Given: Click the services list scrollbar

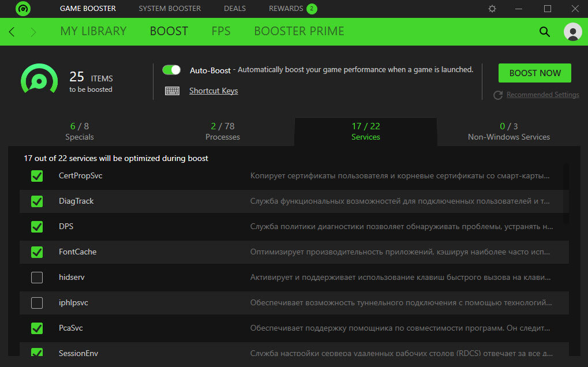Looking at the screenshot, I should [566, 194].
